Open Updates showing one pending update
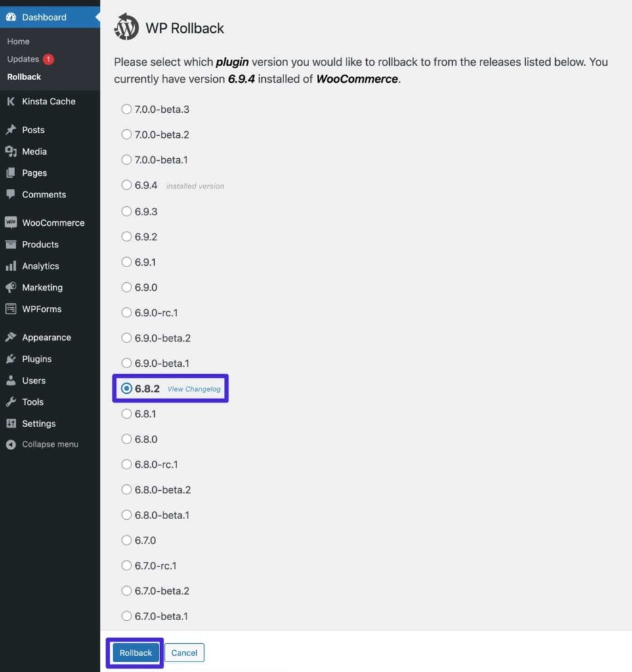This screenshot has height=672, width=632. [x=24, y=58]
